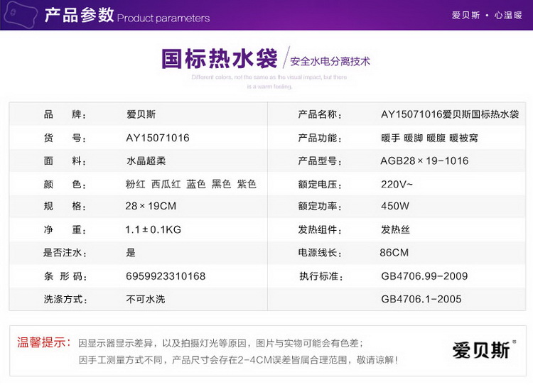Click the notice line about 图片与实物可能会有色差
Screen dimensions: 533x392
pyautogui.click(x=220, y=343)
